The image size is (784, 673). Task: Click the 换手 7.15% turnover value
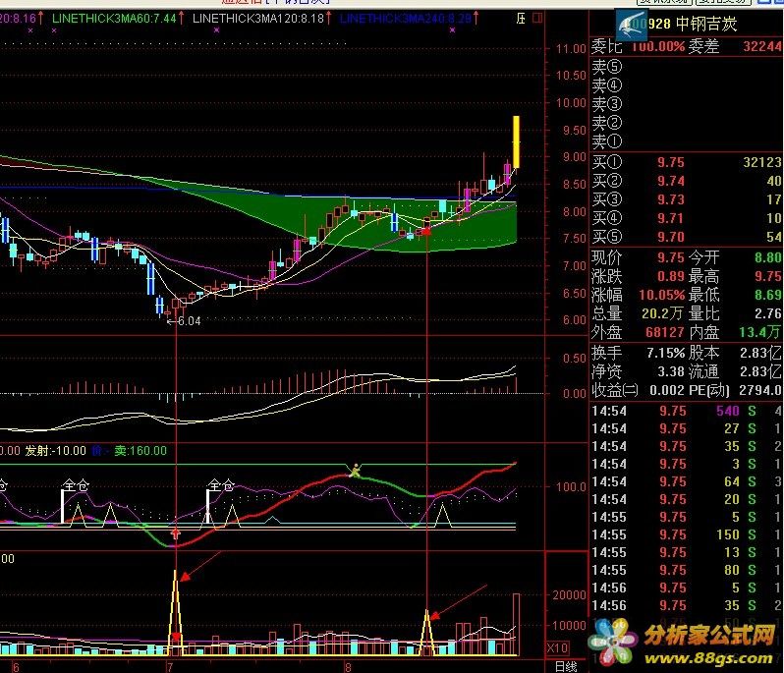[665, 353]
